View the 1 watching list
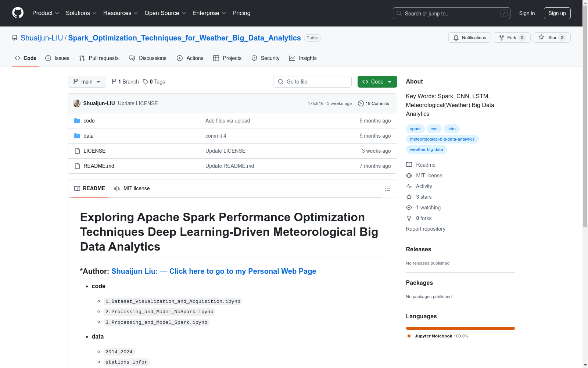The height and width of the screenshot is (368, 588). click(423, 208)
